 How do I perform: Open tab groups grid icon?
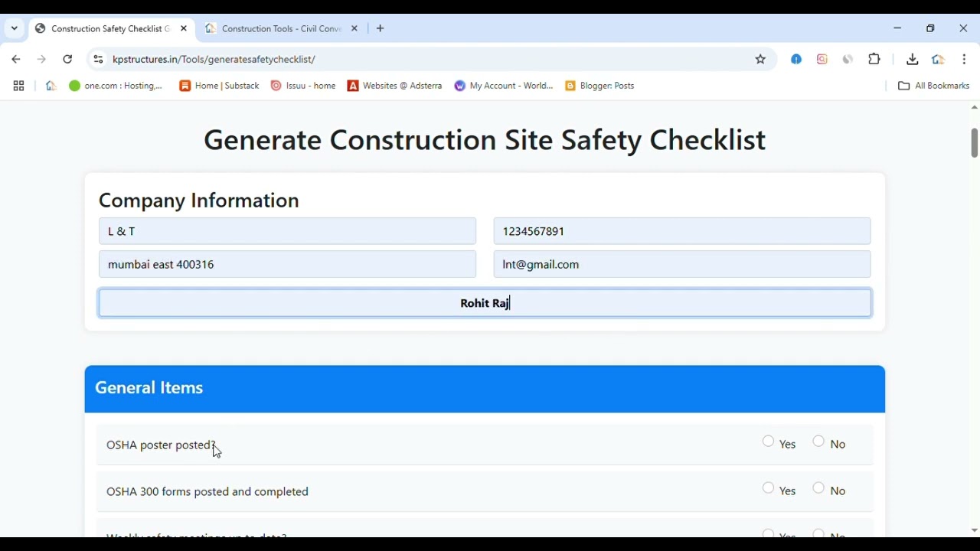click(19, 86)
